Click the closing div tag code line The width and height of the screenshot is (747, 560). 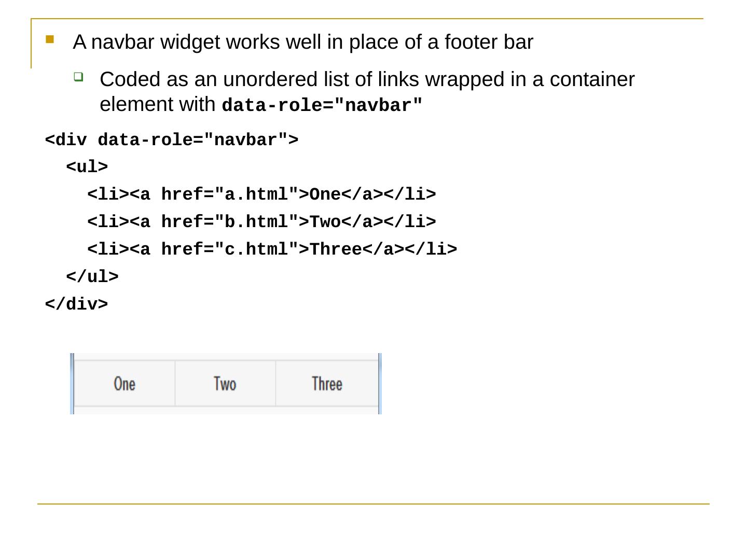tap(77, 304)
